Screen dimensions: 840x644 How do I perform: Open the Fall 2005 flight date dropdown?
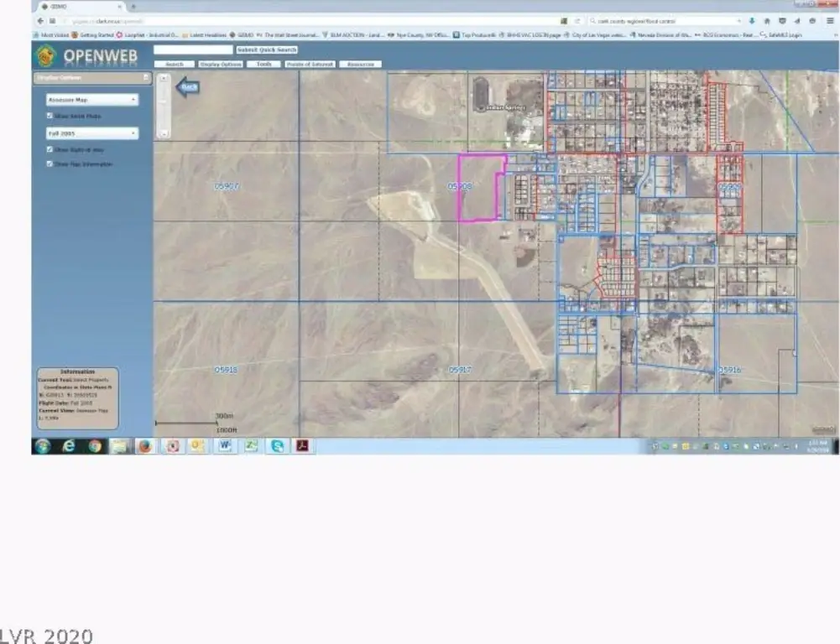pos(92,133)
